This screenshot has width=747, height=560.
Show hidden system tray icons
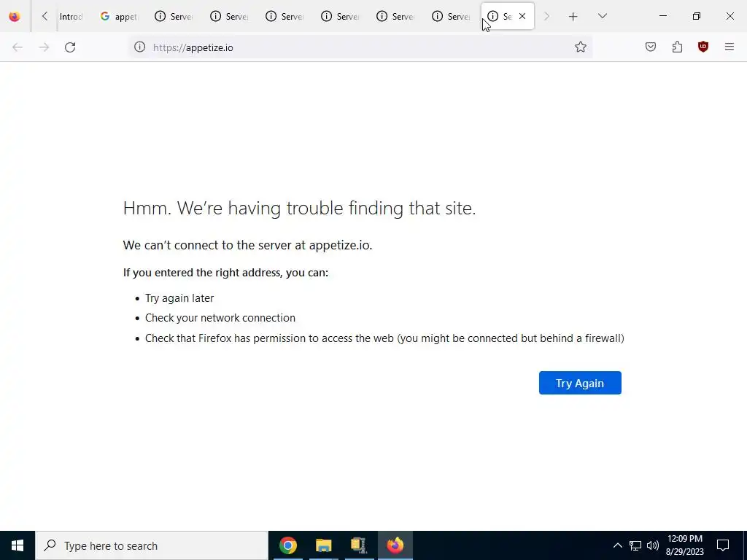(x=617, y=545)
